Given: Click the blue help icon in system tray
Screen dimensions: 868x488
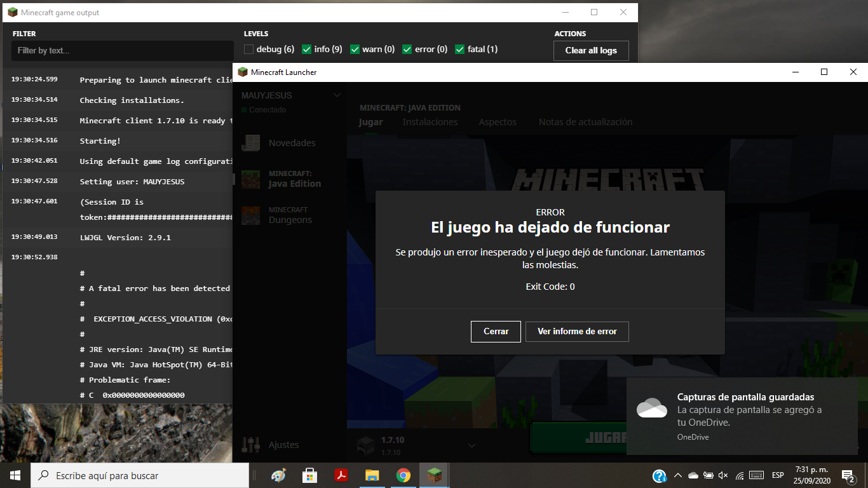Looking at the screenshot, I should point(660,475).
